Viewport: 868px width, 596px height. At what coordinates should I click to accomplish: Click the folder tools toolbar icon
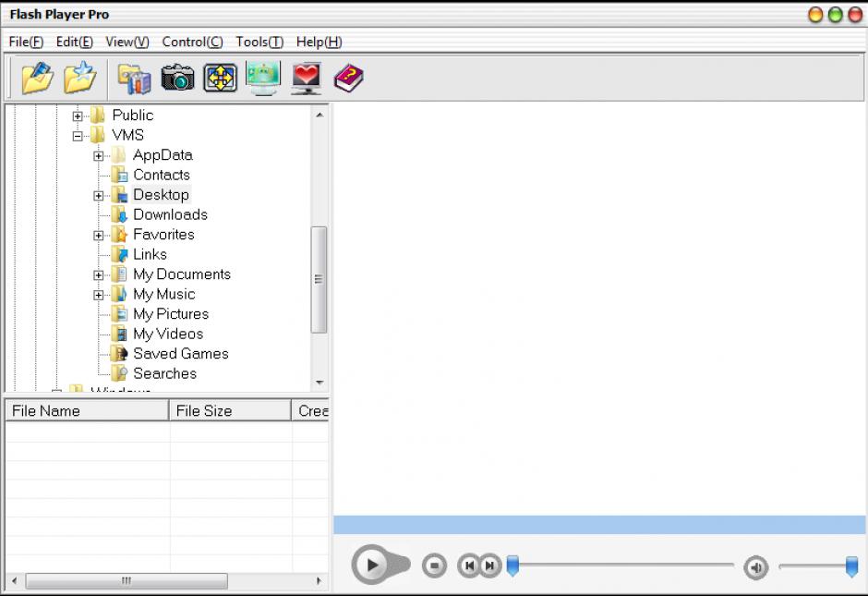(134, 79)
